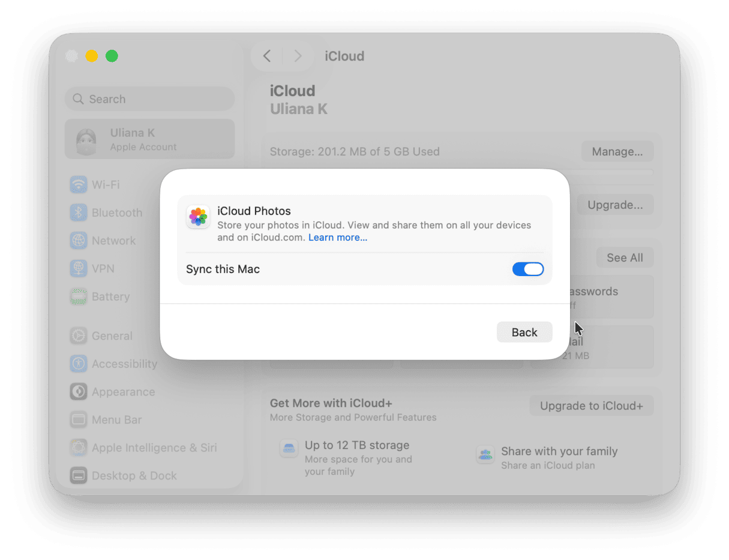Image resolution: width=729 pixels, height=560 pixels.
Task: Open Accessibility settings
Action: click(x=124, y=364)
